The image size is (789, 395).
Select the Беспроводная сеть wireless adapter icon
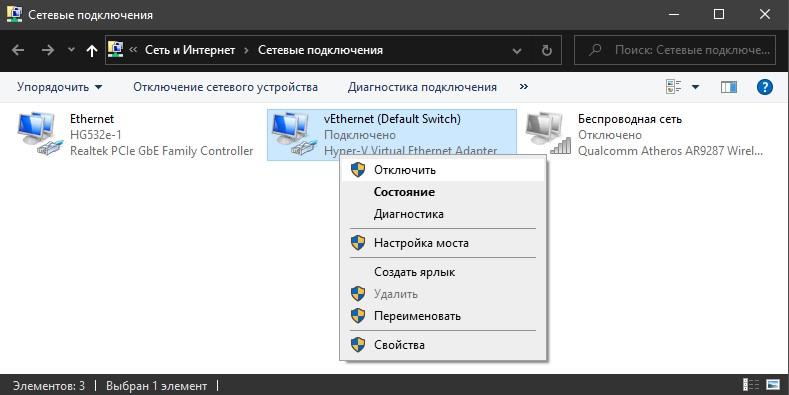click(x=548, y=134)
